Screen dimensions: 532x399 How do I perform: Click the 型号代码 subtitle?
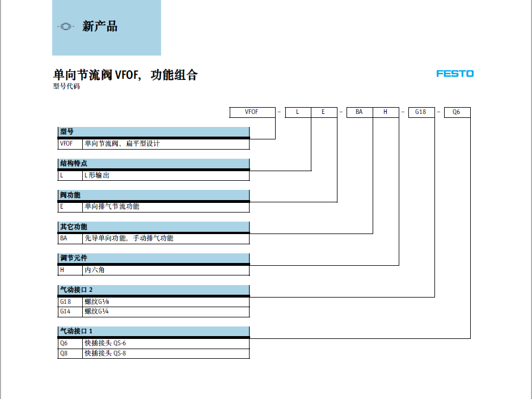pos(66,86)
